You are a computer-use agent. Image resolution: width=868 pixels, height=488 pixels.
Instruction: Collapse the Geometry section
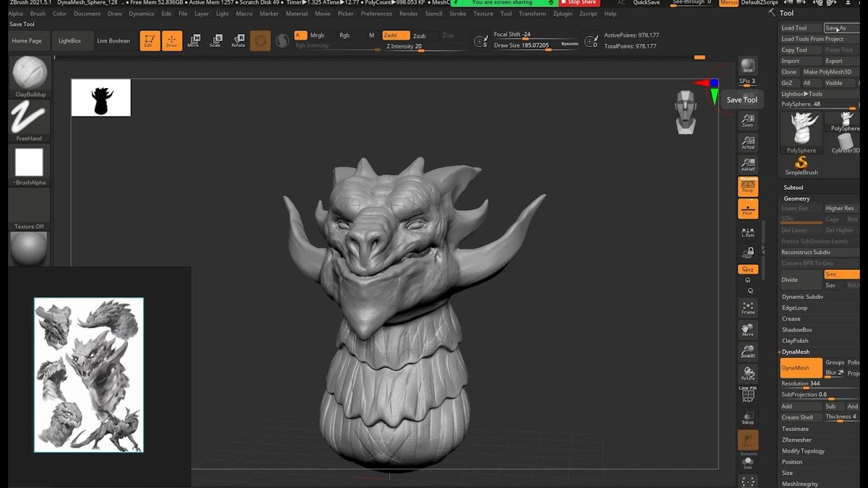(797, 199)
